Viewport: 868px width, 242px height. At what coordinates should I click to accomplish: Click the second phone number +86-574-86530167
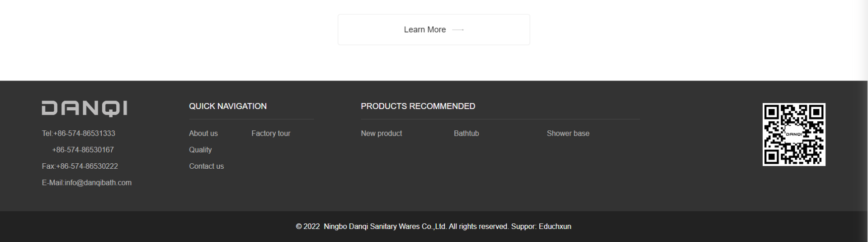pos(83,150)
